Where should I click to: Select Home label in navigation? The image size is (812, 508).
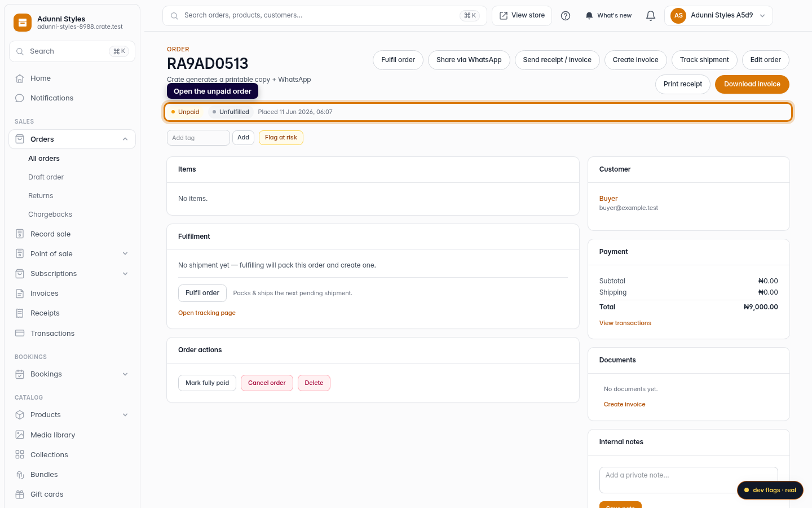[41, 78]
